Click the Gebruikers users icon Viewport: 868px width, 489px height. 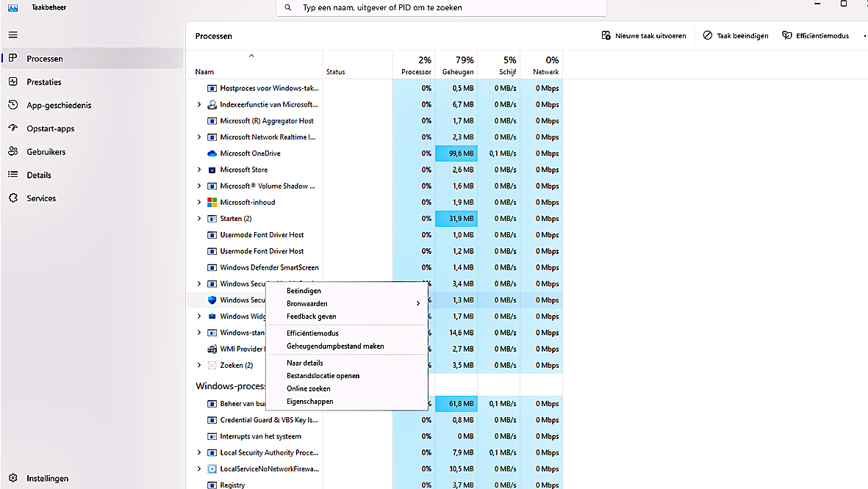pyautogui.click(x=13, y=151)
